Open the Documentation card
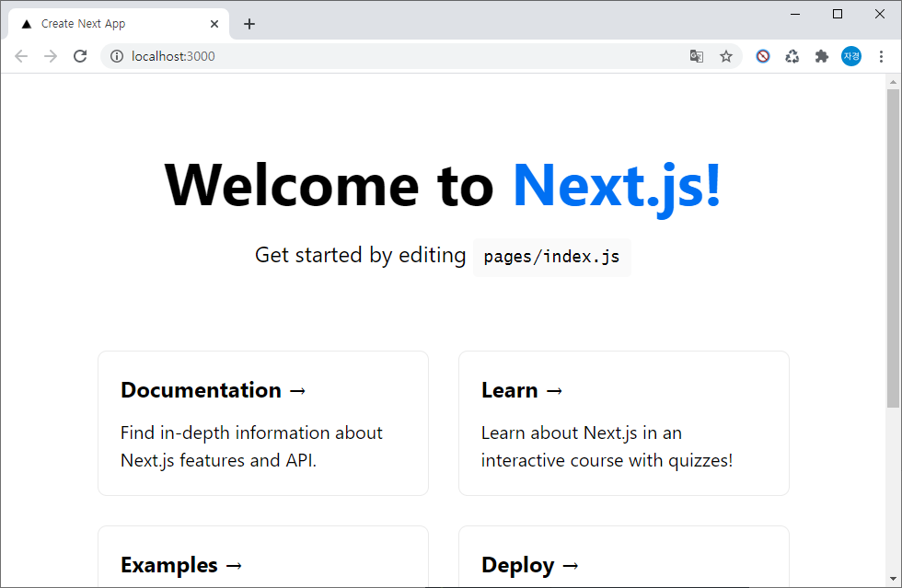 [x=263, y=423]
